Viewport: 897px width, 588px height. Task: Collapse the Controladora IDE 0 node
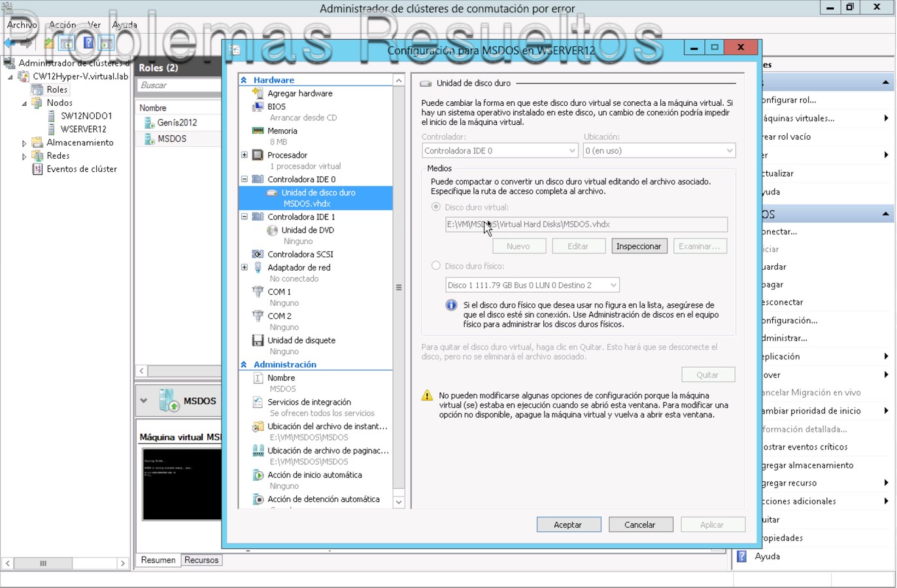pyautogui.click(x=245, y=179)
